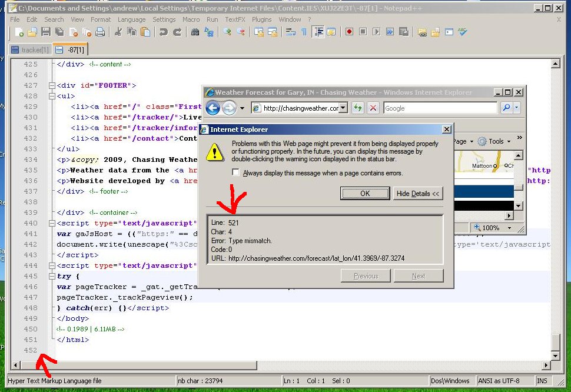Click OK in the Internet Explorer dialog

pos(365,194)
